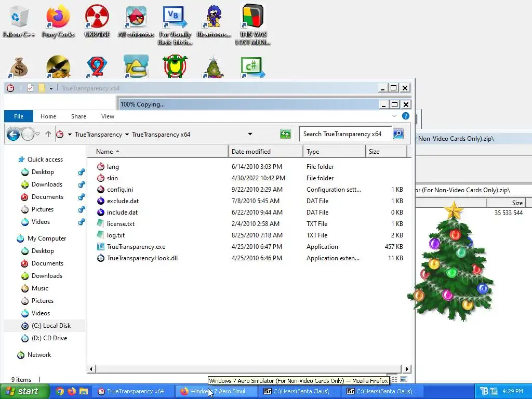Click the Back navigation arrow
The width and height of the screenshot is (532, 399).
[x=13, y=135]
